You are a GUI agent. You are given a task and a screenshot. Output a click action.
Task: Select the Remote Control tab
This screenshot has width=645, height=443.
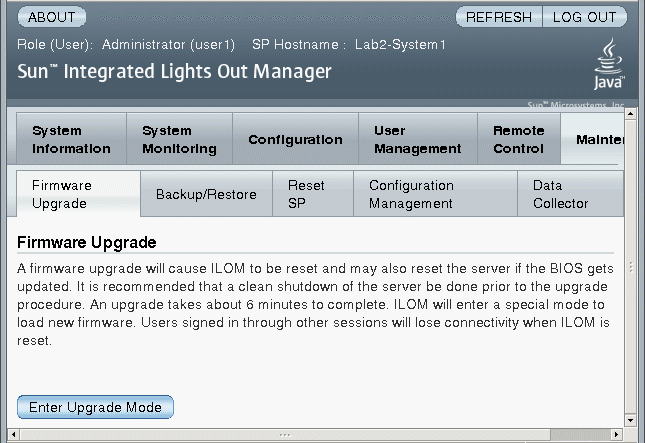pyautogui.click(x=519, y=139)
